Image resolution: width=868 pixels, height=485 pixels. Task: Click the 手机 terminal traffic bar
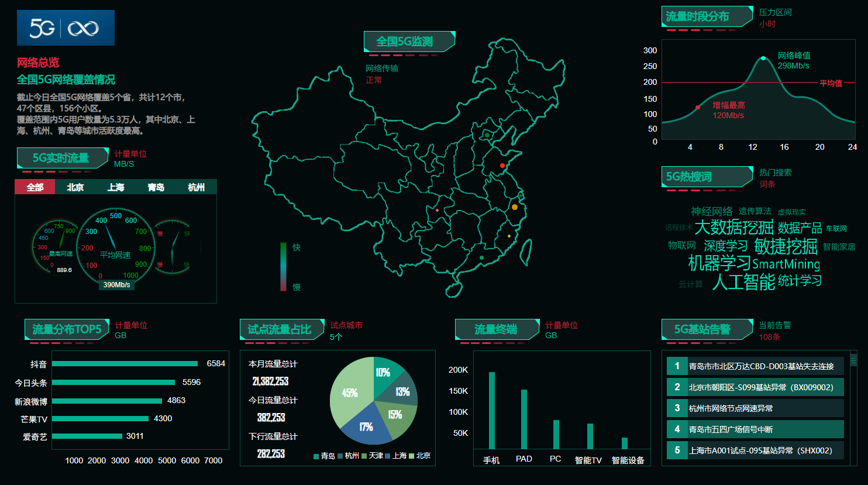pyautogui.click(x=492, y=410)
